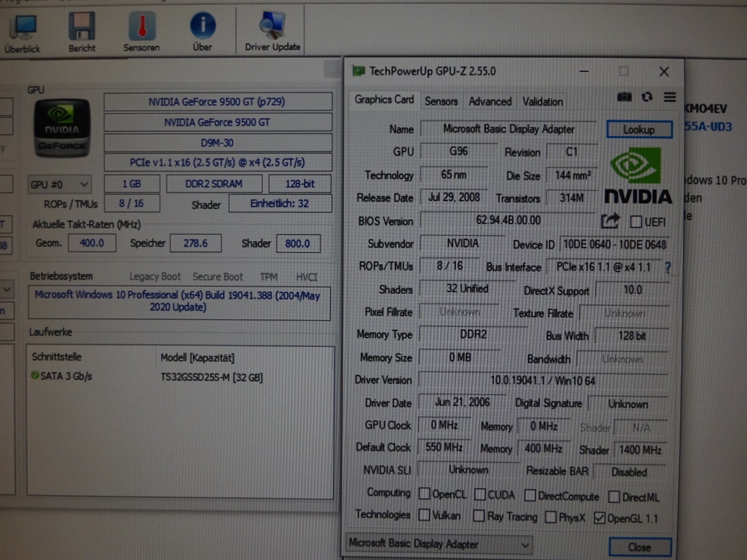Uncheck the OpenGL 1.1 checkbox
747x560 pixels.
[x=599, y=518]
